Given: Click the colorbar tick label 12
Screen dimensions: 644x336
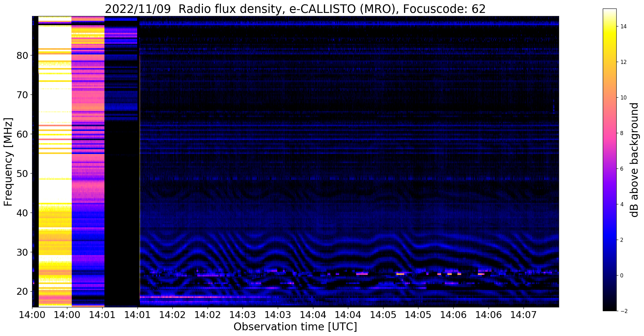Looking at the screenshot, I should pos(623,62).
